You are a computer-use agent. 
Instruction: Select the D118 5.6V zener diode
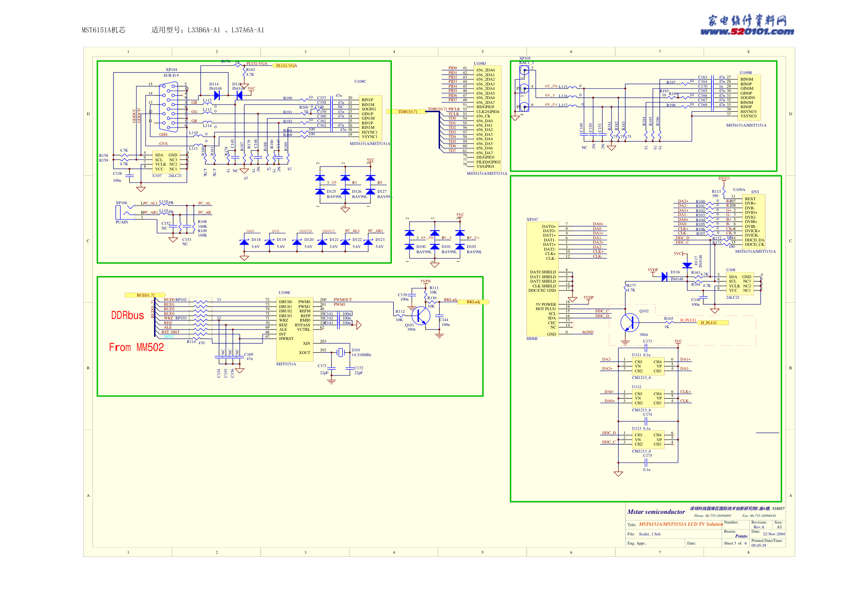pyautogui.click(x=245, y=242)
